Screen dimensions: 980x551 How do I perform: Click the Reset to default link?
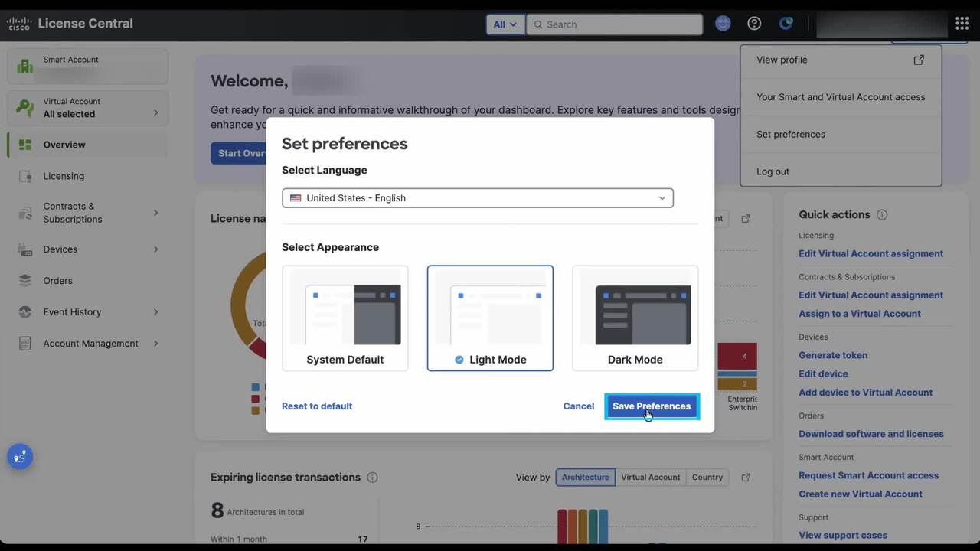pos(317,406)
